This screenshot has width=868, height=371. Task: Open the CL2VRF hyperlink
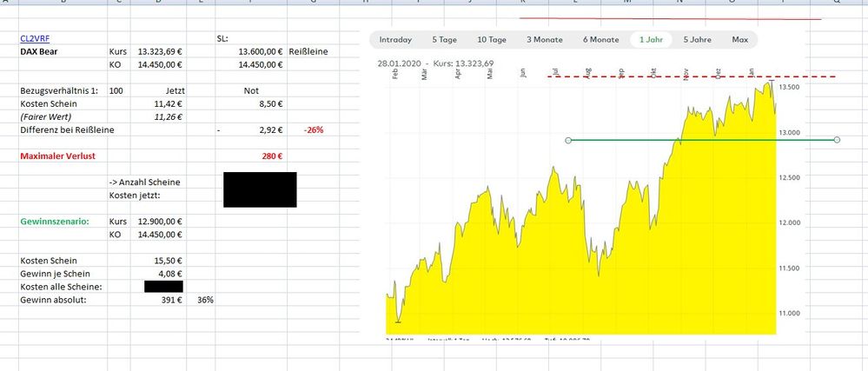click(36, 38)
